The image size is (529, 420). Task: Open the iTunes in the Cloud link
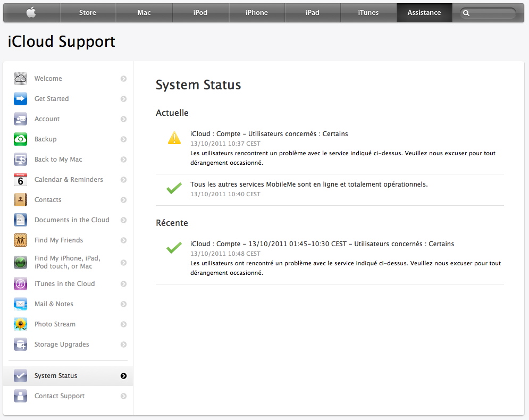(65, 284)
